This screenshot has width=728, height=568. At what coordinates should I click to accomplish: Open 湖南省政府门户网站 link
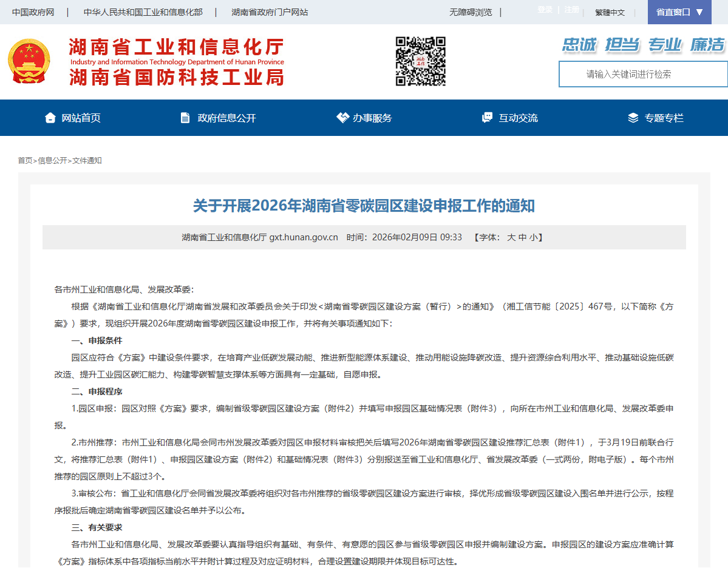(x=270, y=12)
